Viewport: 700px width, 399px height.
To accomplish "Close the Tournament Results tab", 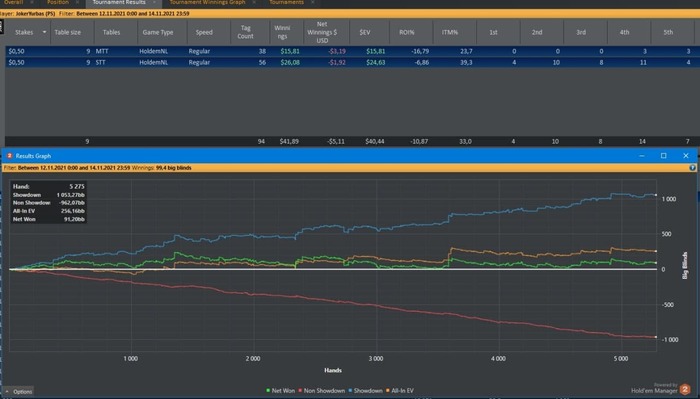I will click(154, 2).
